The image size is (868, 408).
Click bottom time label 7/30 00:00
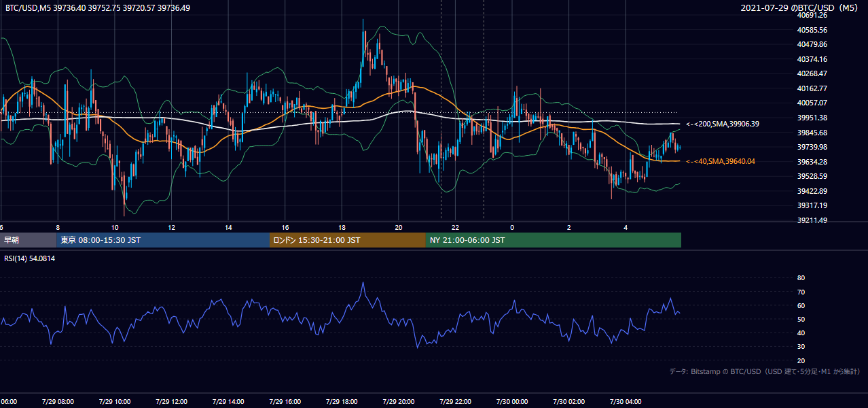coord(512,402)
